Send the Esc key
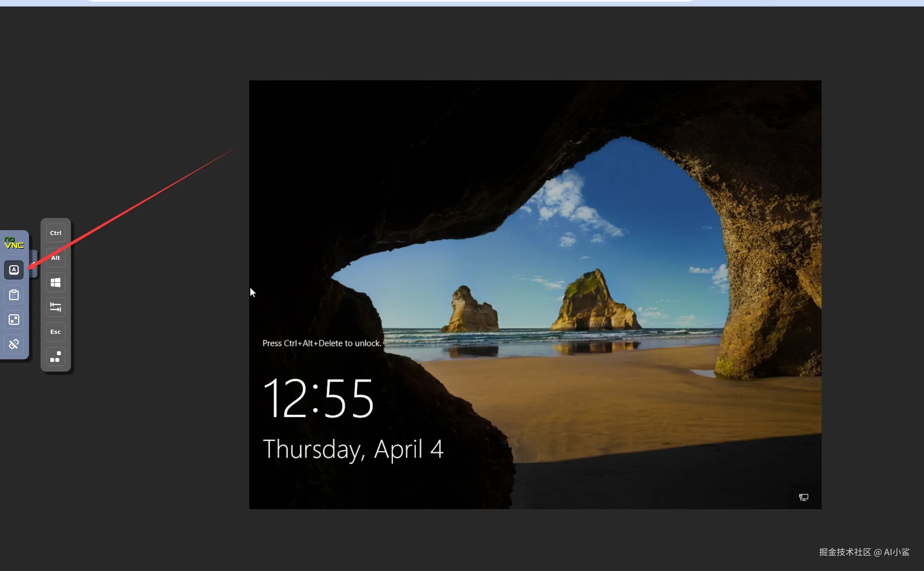This screenshot has width=924, height=571. tap(56, 332)
